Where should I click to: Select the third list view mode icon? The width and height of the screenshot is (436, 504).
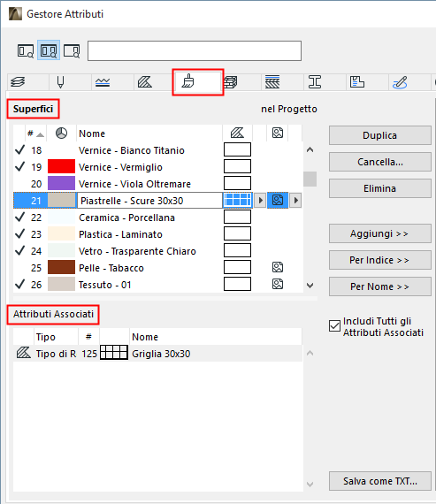72,50
